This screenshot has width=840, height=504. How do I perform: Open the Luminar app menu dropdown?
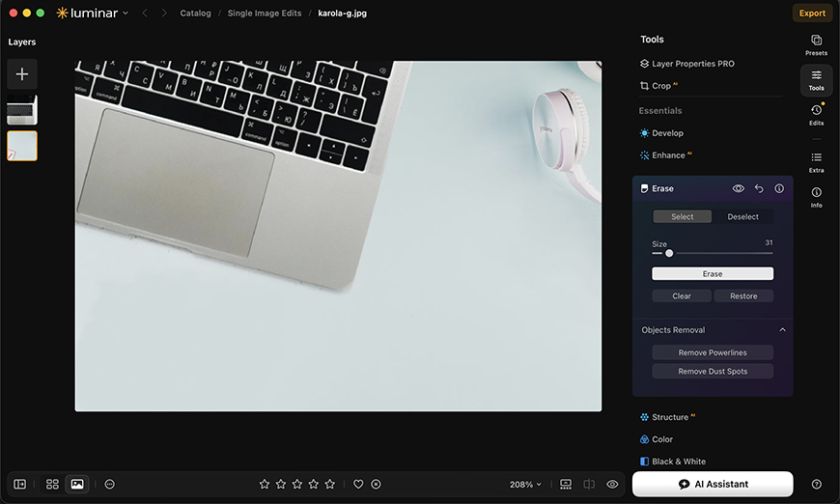92,13
